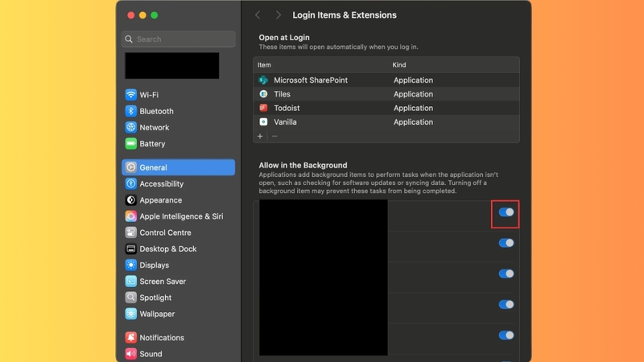Go forward with the right chevron

pyautogui.click(x=278, y=15)
